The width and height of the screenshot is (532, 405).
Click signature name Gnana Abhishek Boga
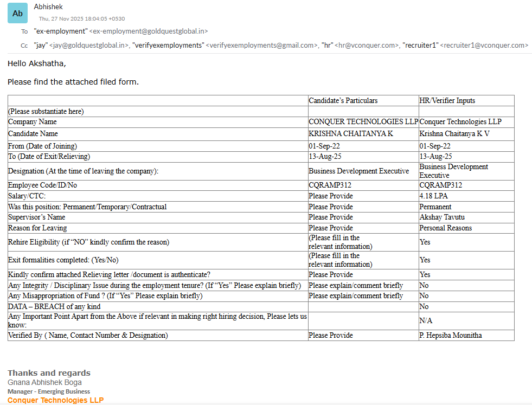(44, 382)
